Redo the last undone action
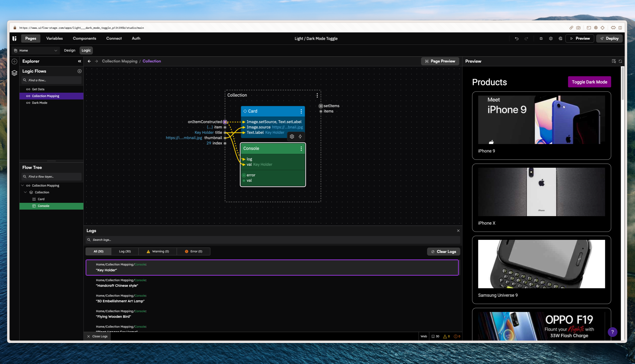635x364 pixels. (x=526, y=38)
